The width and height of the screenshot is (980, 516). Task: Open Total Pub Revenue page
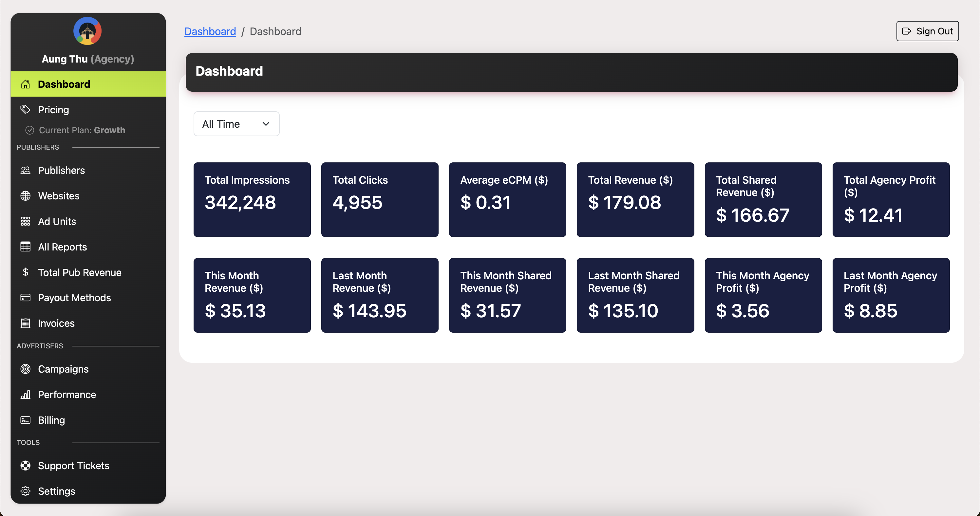coord(88,272)
